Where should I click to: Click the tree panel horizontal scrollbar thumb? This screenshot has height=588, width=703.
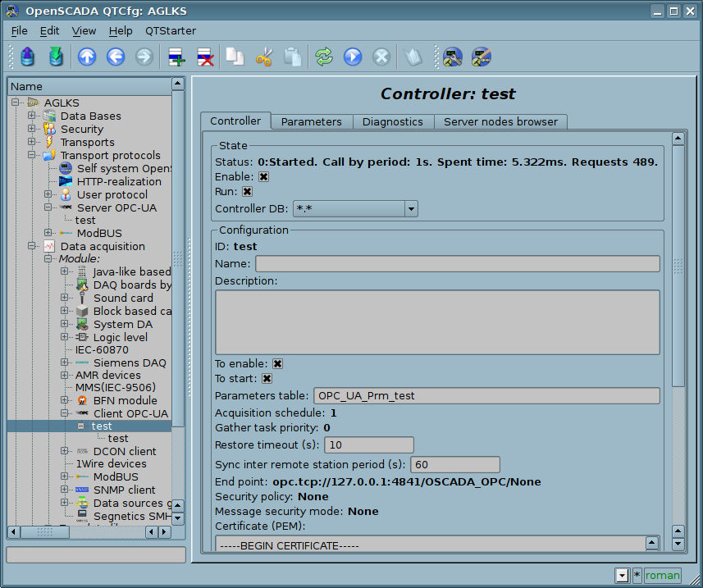[45, 532]
